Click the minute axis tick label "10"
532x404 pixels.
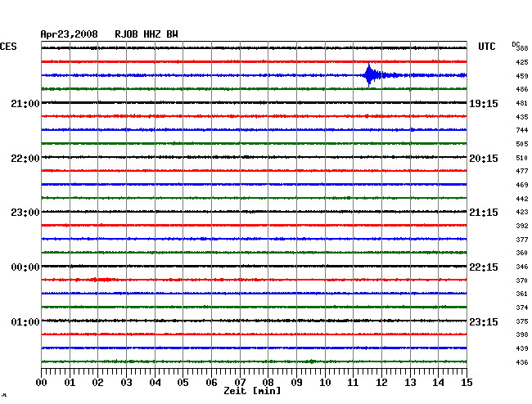coord(325,383)
